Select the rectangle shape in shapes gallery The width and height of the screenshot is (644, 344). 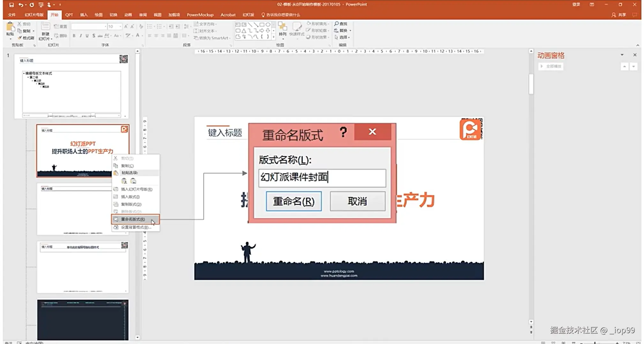[x=261, y=24]
